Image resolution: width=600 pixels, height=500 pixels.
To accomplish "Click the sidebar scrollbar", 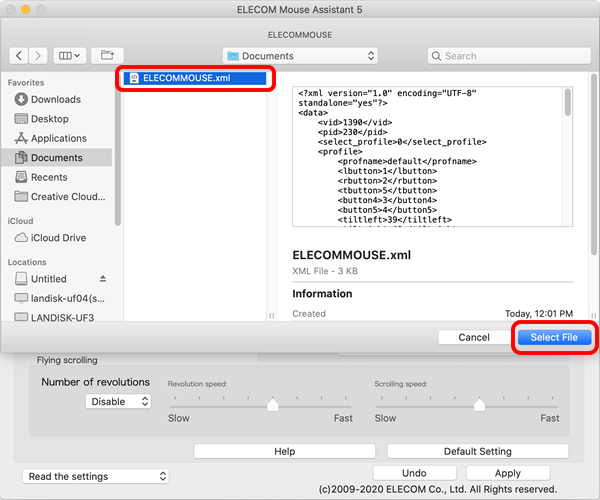I will tap(117, 153).
